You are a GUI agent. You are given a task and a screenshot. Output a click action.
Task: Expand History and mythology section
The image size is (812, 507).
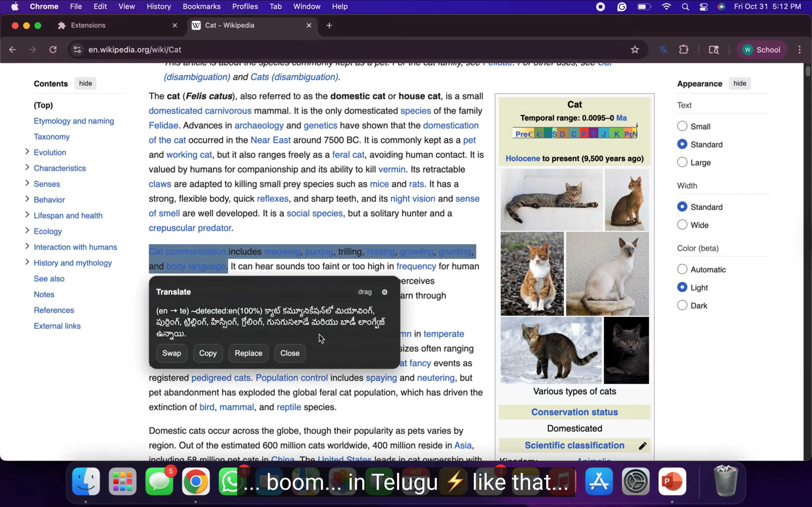pos(27,262)
